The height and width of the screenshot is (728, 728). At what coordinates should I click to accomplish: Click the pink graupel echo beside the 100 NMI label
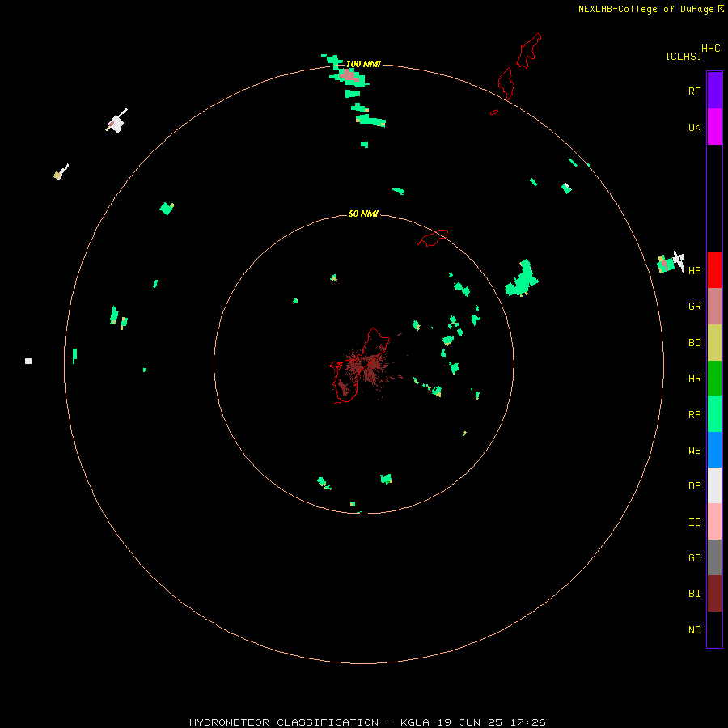click(348, 75)
